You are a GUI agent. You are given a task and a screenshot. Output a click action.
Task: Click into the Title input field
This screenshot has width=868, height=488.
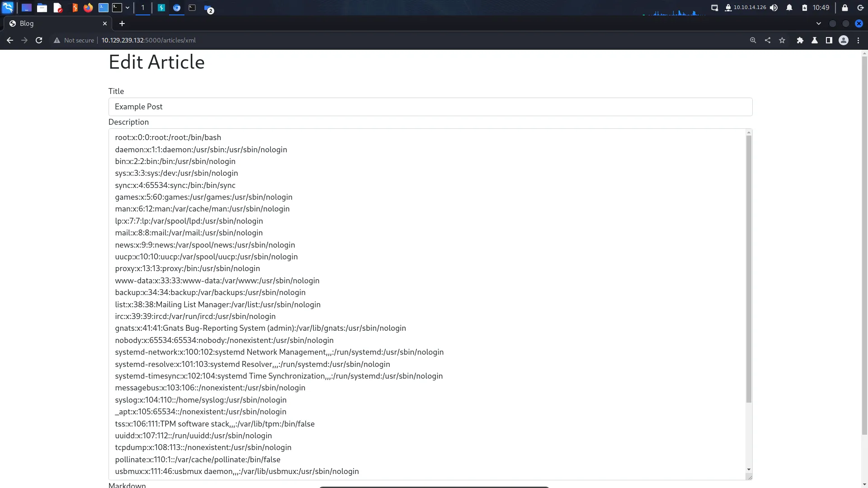[430, 107]
